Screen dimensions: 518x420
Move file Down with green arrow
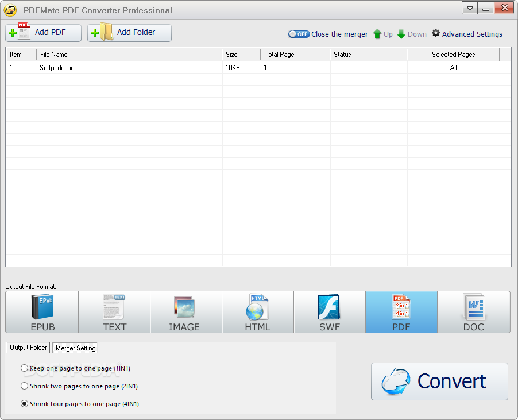click(412, 34)
